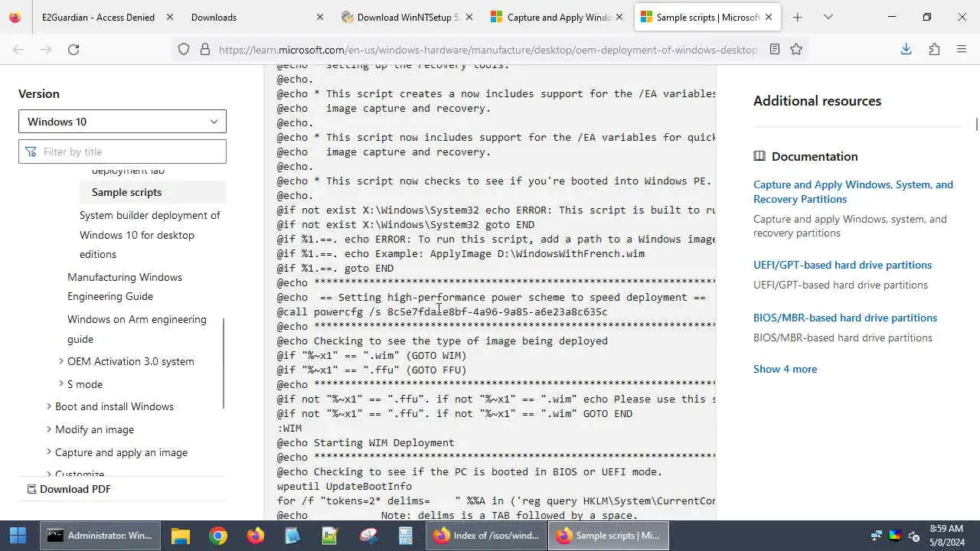Open the Windows 10 version dropdown
The image size is (980, 551).
122,122
